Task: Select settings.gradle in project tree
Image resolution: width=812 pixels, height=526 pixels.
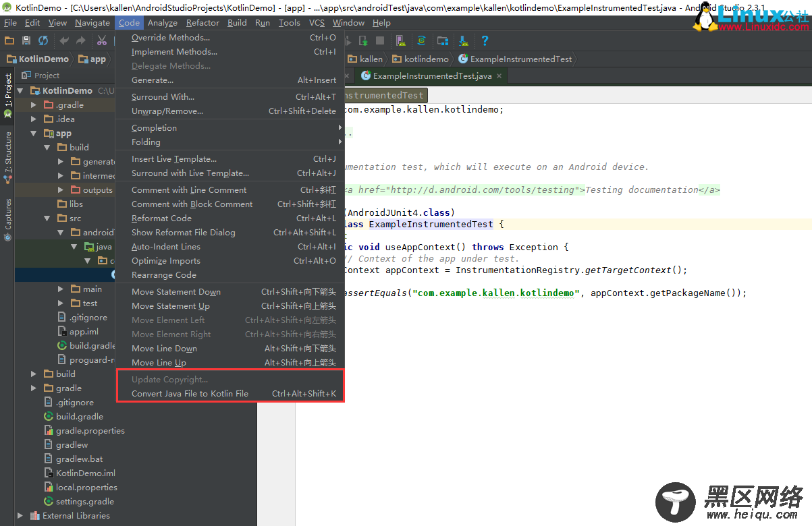Action: (x=79, y=502)
